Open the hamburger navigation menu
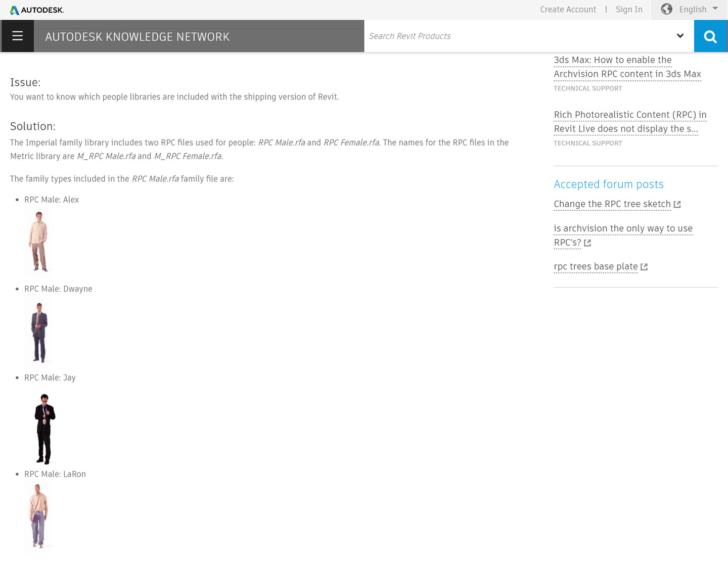This screenshot has height=561, width=728. pos(18,36)
